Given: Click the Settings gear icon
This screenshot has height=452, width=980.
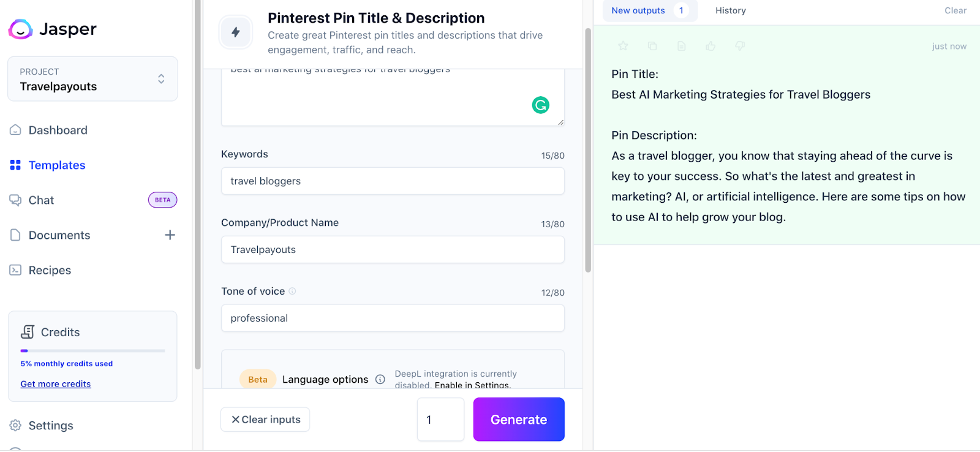Looking at the screenshot, I should click(15, 425).
